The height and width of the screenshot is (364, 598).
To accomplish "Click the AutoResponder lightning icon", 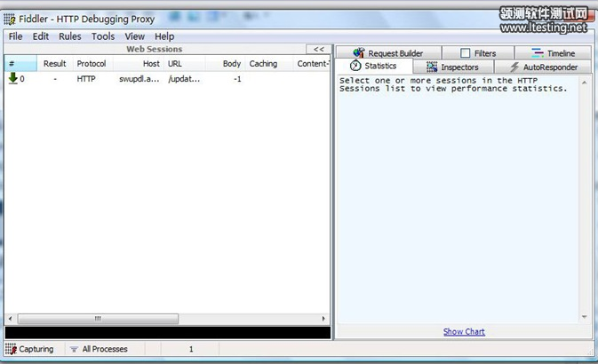I will tap(514, 67).
